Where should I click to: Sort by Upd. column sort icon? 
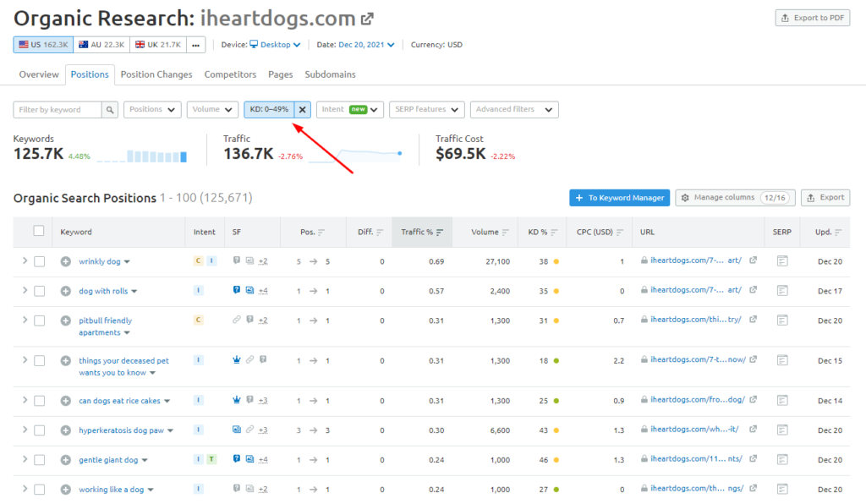tap(838, 233)
